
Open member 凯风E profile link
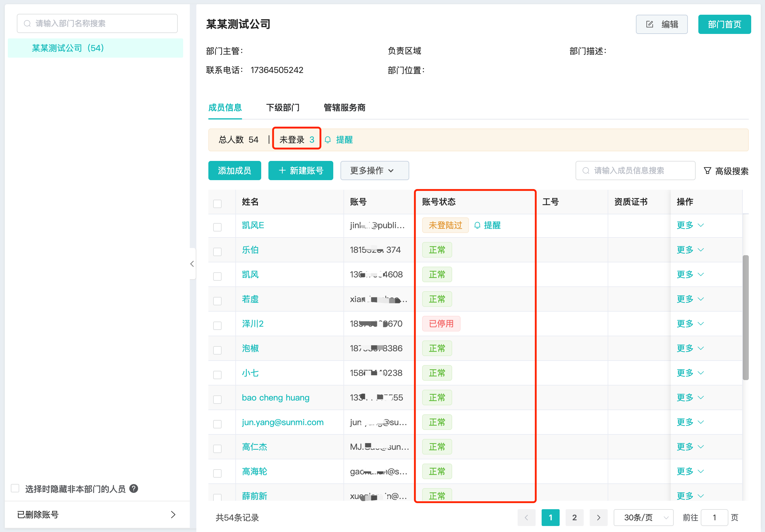pos(253,225)
